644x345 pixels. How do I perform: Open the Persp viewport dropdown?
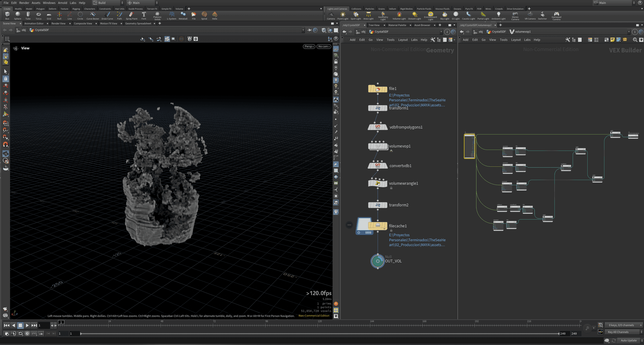tap(309, 47)
